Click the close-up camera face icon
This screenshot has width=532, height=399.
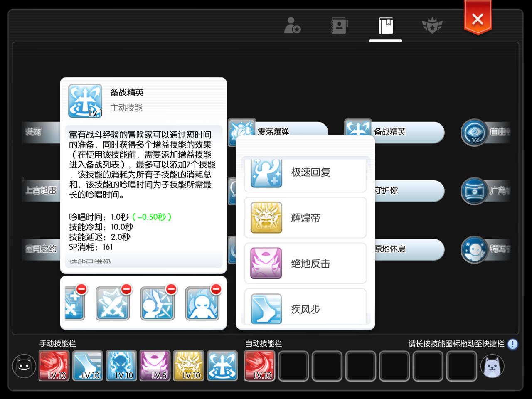point(474,250)
